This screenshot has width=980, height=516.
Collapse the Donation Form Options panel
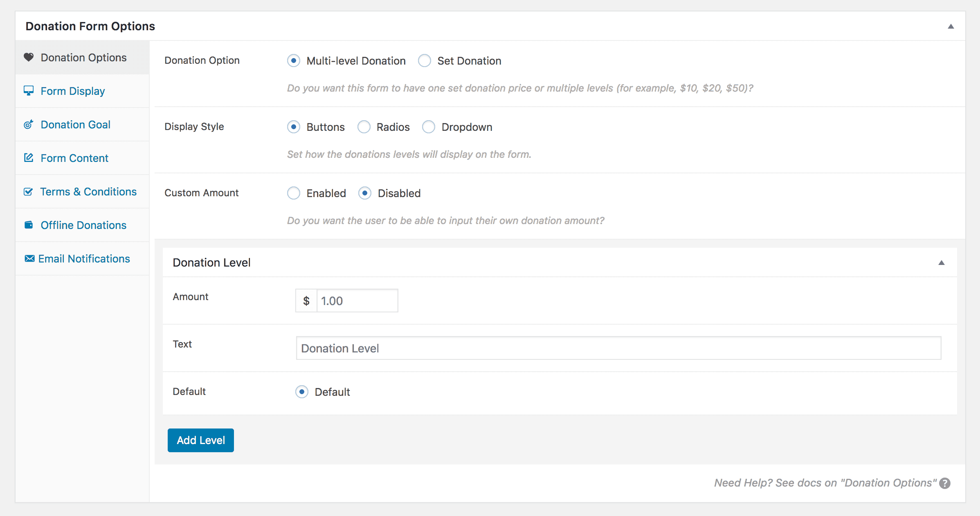(x=951, y=26)
